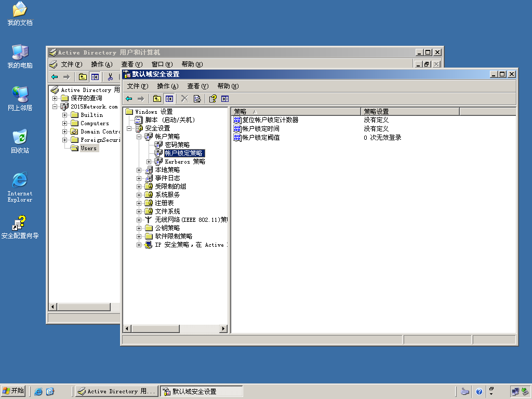Open 我的电脑 desktop icon
This screenshot has height=399, width=532.
tap(20, 56)
